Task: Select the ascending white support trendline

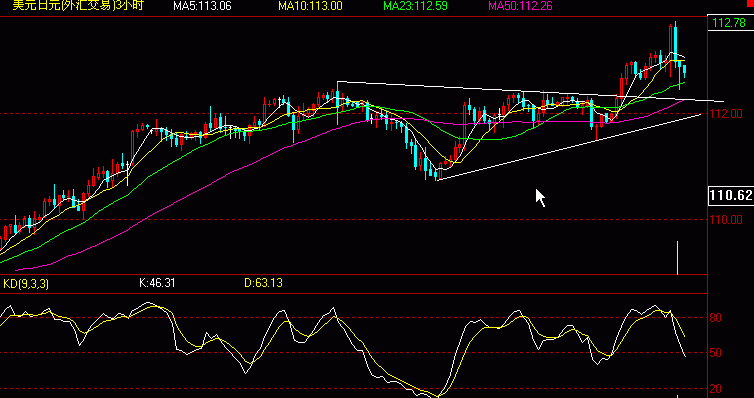Action: [569, 147]
